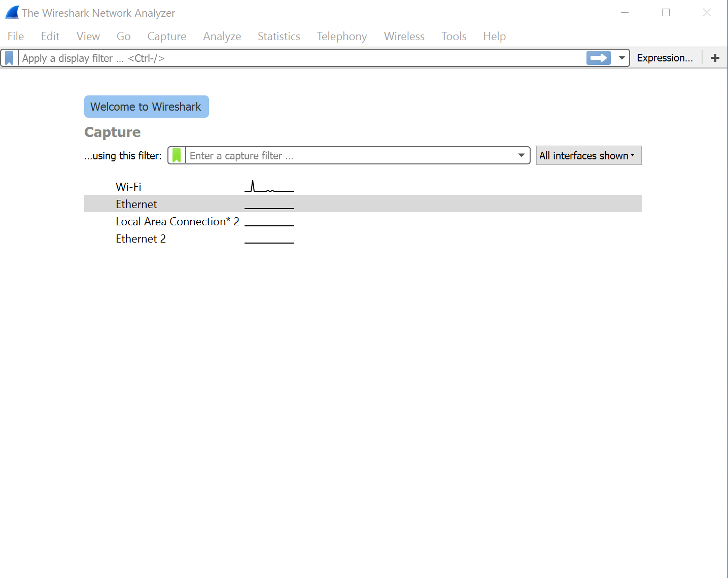Open the Go menu

124,36
